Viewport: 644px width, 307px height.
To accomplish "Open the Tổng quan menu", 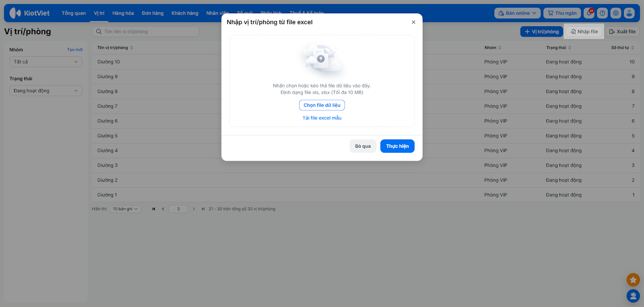I will pyautogui.click(x=74, y=13).
